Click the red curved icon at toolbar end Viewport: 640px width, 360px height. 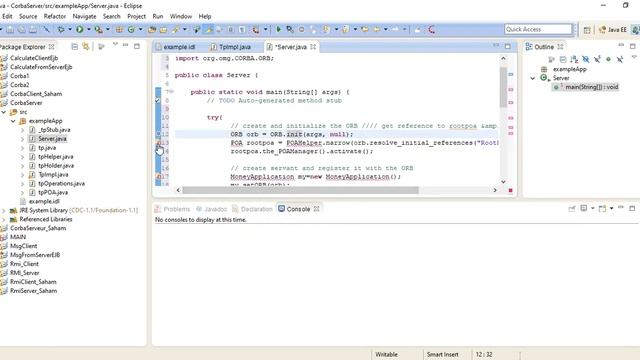tap(431, 29)
